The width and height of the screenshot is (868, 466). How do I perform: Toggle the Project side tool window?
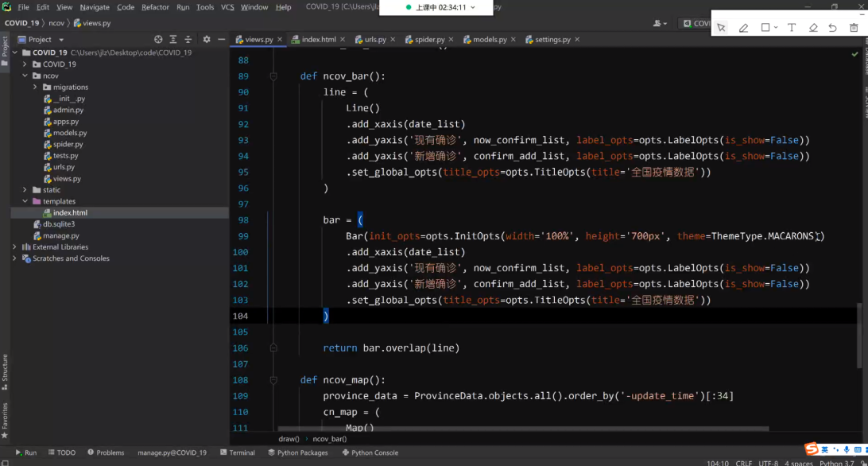5,51
